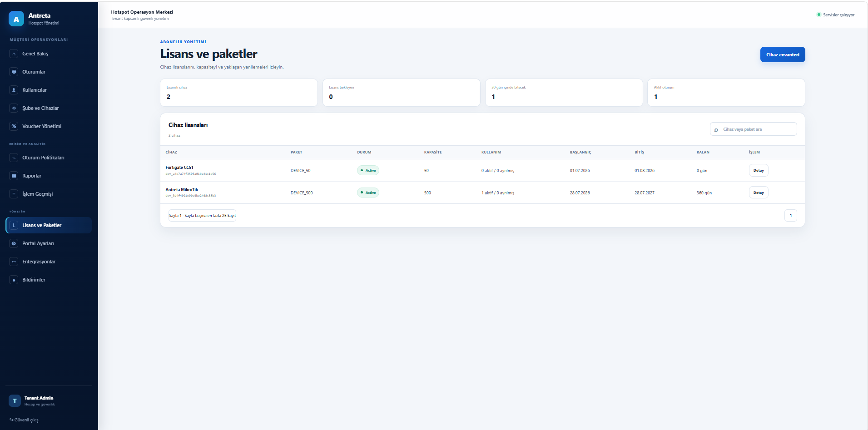
Task: Open Kullanıcılar menu label
Action: pos(35,90)
